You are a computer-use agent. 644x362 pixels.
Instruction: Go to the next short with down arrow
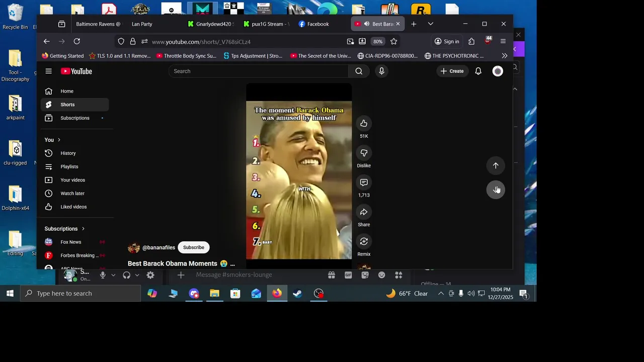(x=496, y=190)
